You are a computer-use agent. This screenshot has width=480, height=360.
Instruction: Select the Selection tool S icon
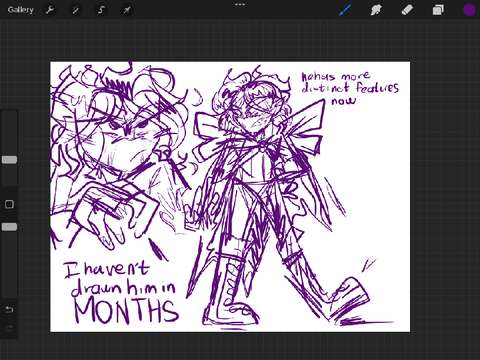click(101, 10)
